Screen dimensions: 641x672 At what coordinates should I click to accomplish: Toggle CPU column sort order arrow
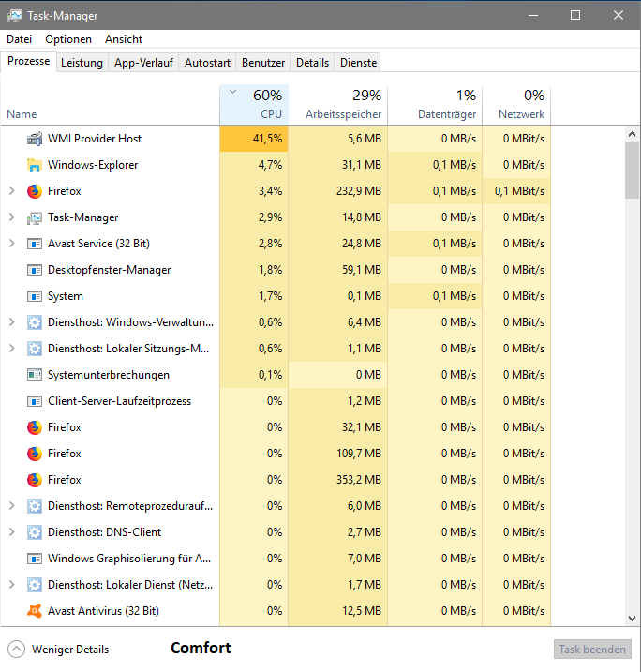(x=232, y=92)
